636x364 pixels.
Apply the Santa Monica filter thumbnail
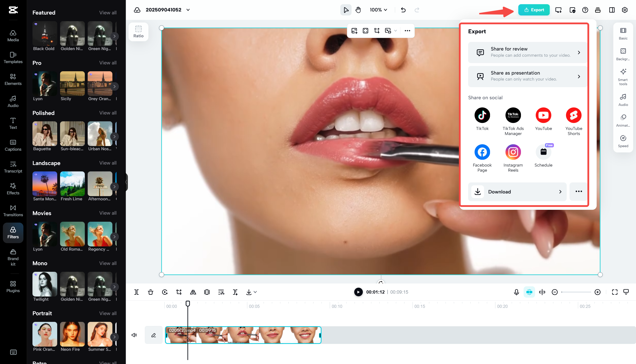click(45, 184)
